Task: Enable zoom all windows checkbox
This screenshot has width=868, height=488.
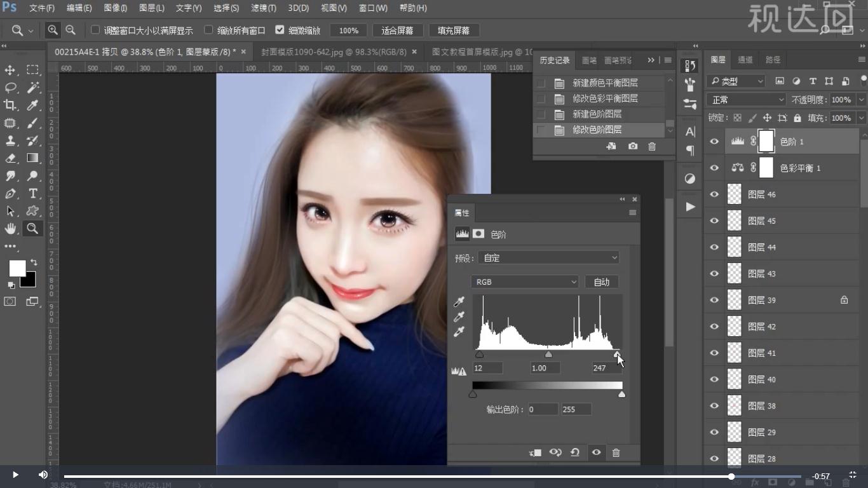Action: click(208, 30)
